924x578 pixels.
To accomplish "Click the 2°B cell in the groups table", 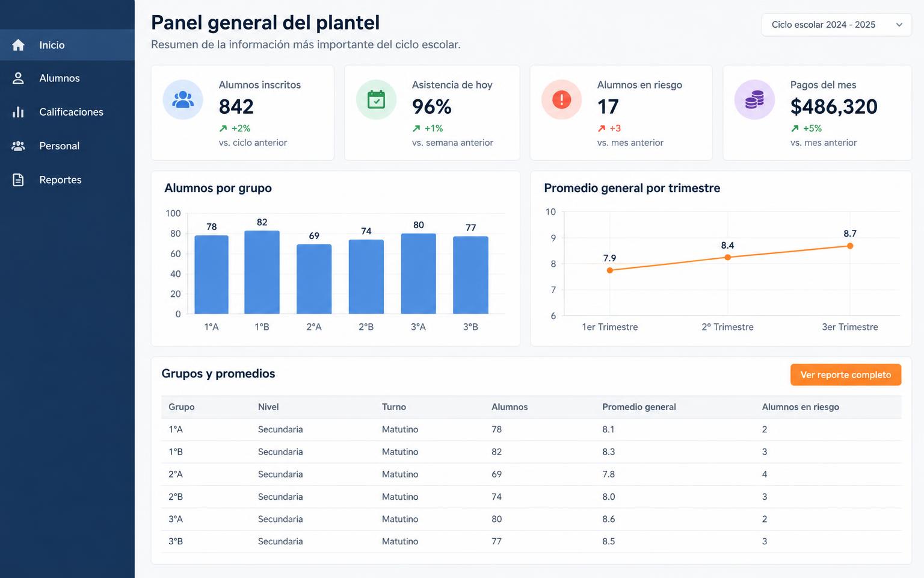I will [176, 497].
